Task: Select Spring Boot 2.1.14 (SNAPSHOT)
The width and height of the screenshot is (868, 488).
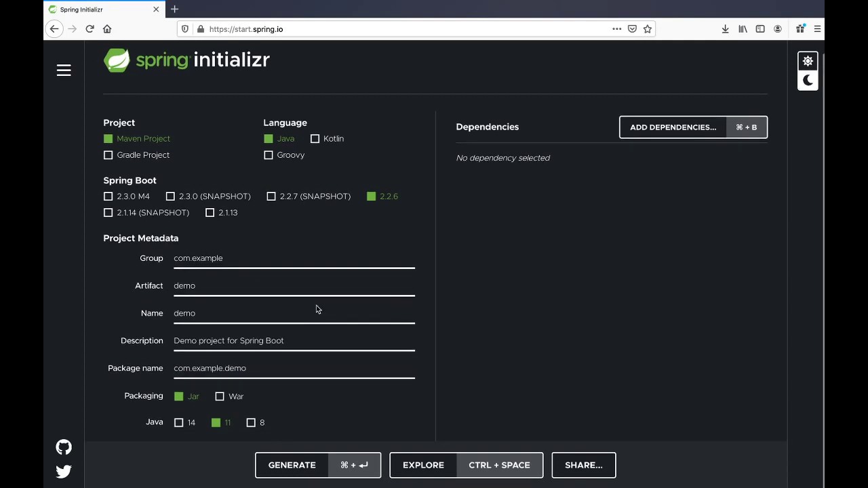Action: [x=146, y=213]
